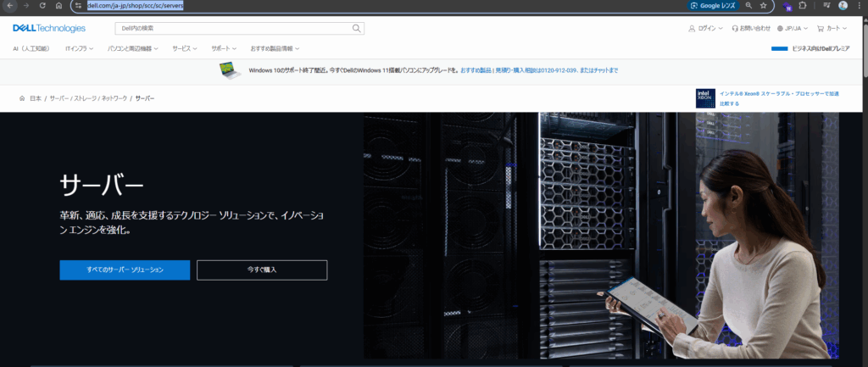Viewport: 868px width, 367px height.
Task: Open the パソコンと周辺機器 menu
Action: click(x=133, y=48)
